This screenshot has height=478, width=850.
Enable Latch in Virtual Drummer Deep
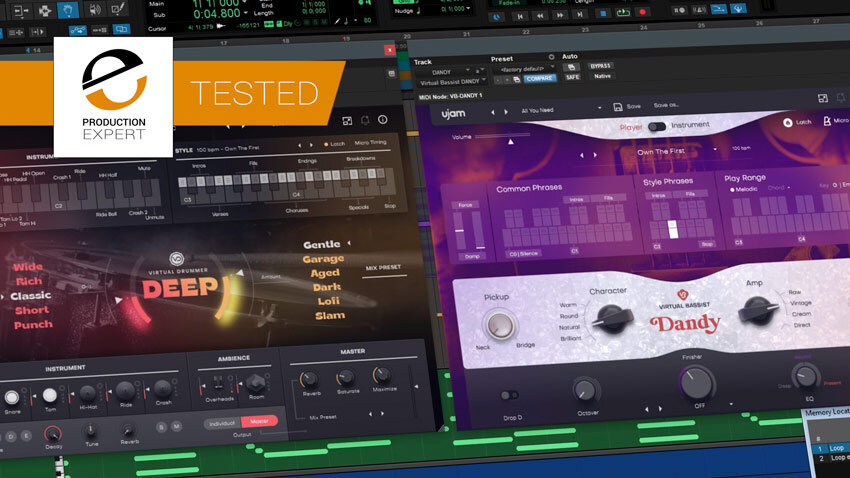(x=334, y=144)
